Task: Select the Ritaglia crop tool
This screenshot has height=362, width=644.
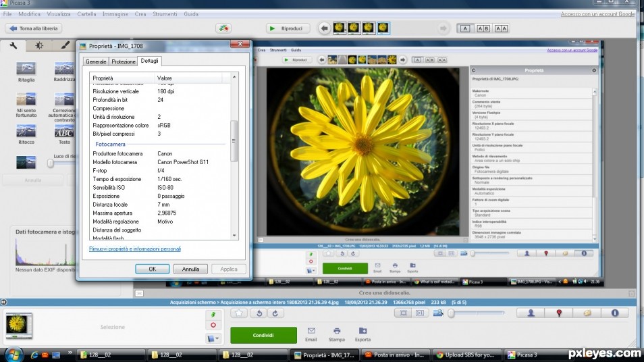Action: 26,72
